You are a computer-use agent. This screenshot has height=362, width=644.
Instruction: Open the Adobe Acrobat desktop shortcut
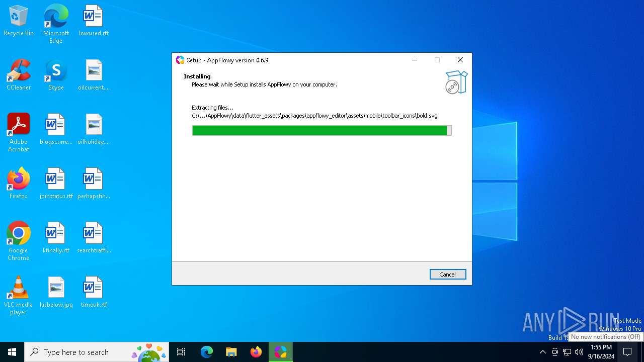pyautogui.click(x=19, y=133)
